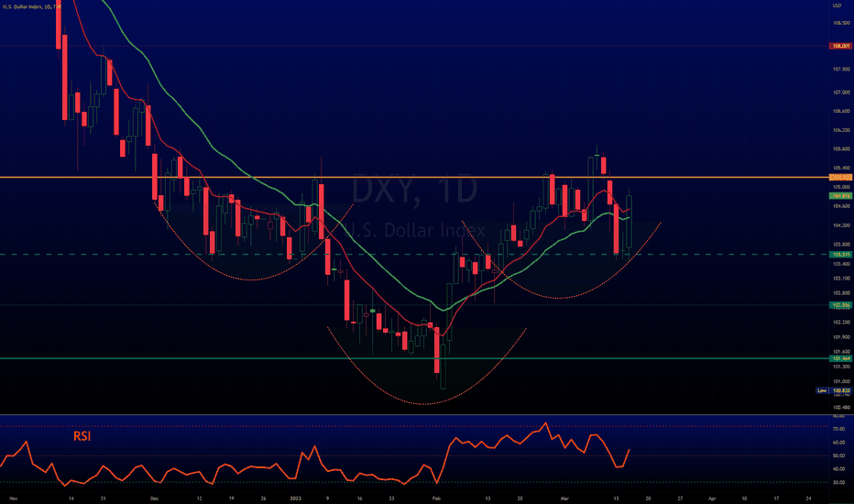Select the 101.464 green line price label

[x=841, y=358]
